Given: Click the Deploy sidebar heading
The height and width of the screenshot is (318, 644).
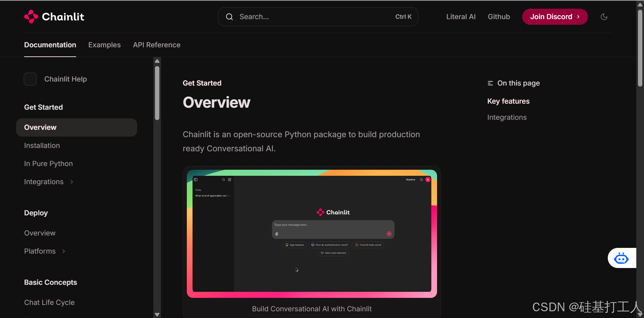Looking at the screenshot, I should [36, 213].
